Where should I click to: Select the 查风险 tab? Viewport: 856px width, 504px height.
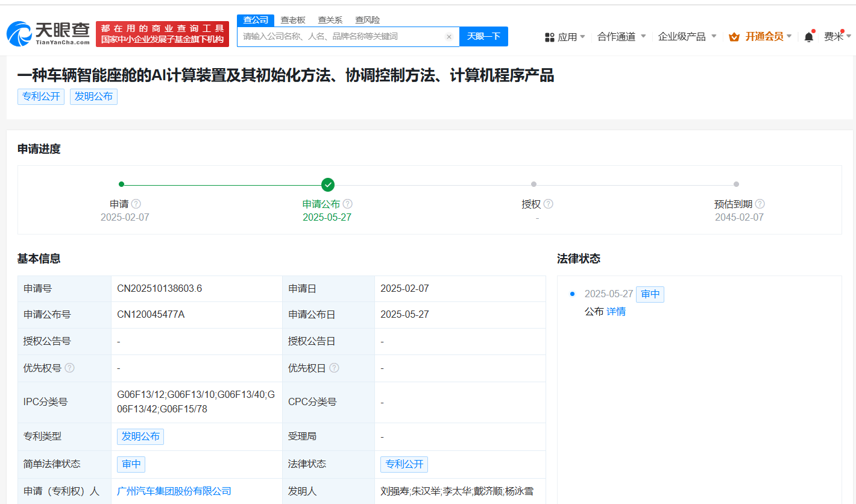367,20
